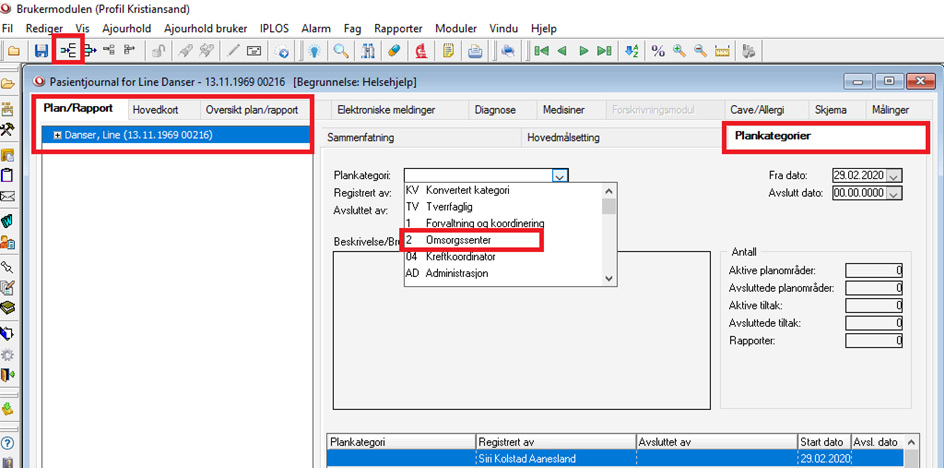
Task: Click the percent sign toolbar icon
Action: [658, 50]
